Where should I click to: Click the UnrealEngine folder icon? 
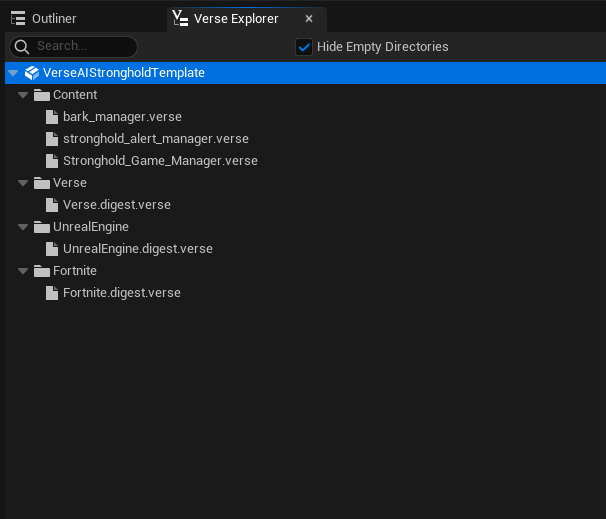tap(42, 227)
